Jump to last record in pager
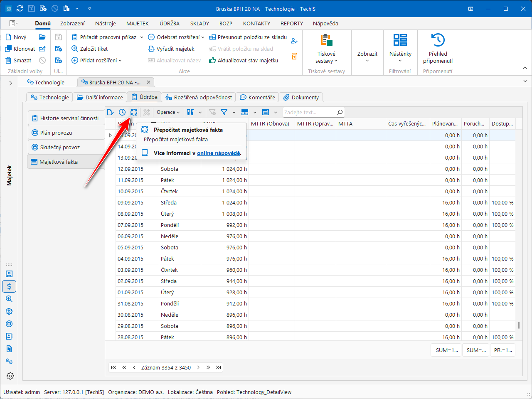This screenshot has width=532, height=399. pos(218,367)
